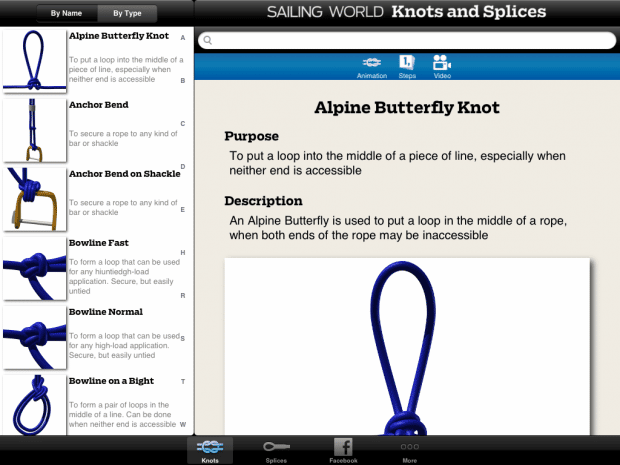The height and width of the screenshot is (465, 620).
Task: Jump to index letter R
Action: 183,296
